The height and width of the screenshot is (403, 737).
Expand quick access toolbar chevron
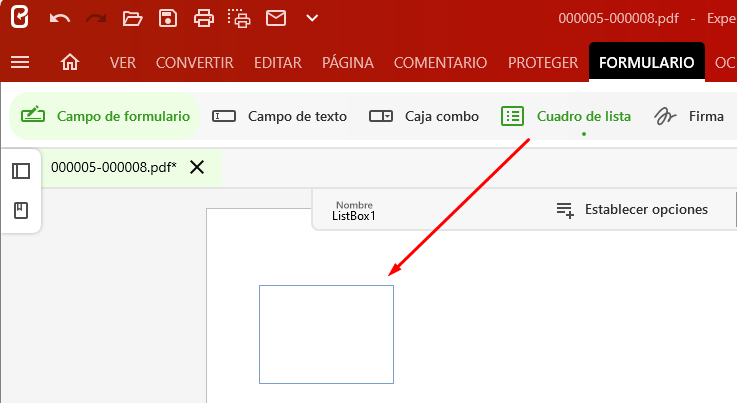click(312, 18)
